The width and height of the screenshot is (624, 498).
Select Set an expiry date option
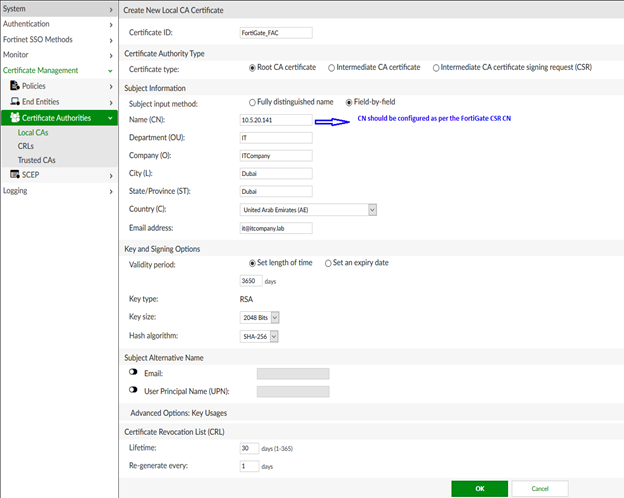(x=329, y=263)
